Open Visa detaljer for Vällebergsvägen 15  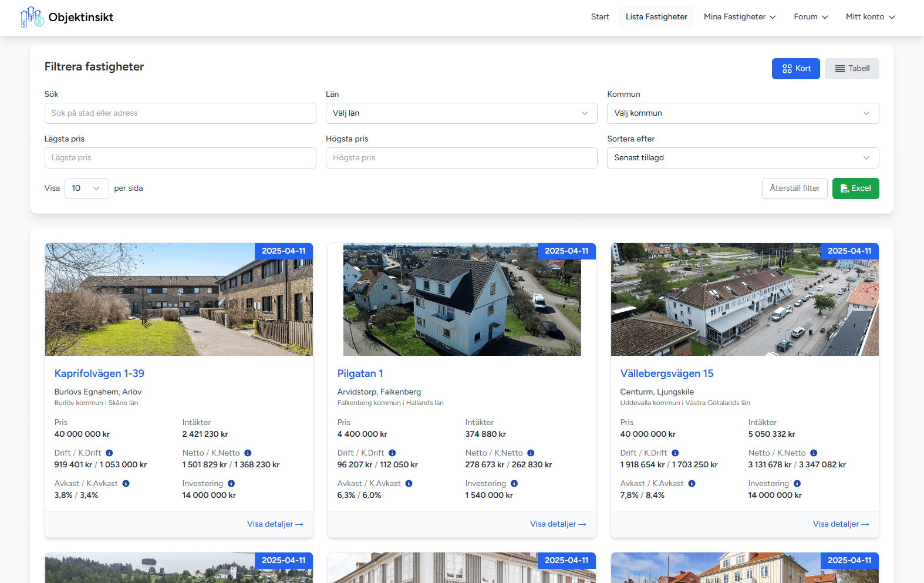[x=841, y=524]
